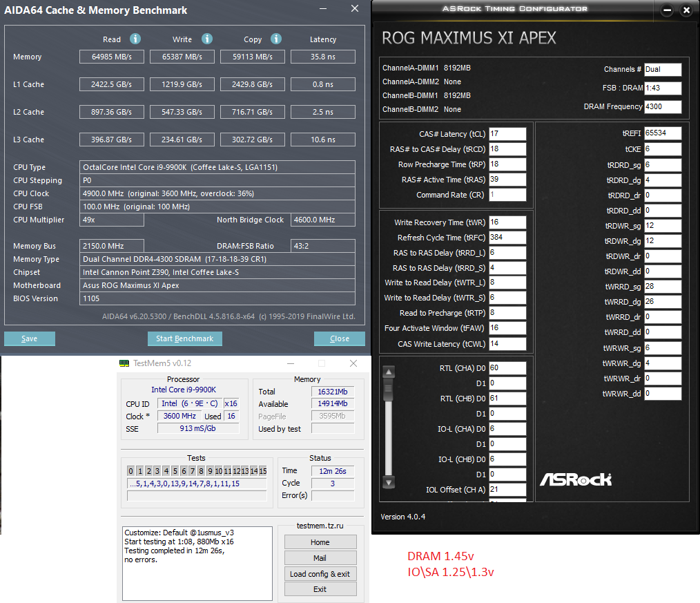The width and height of the screenshot is (700, 603).
Task: Click Memory Read value 64985 MB/s
Action: point(112,57)
